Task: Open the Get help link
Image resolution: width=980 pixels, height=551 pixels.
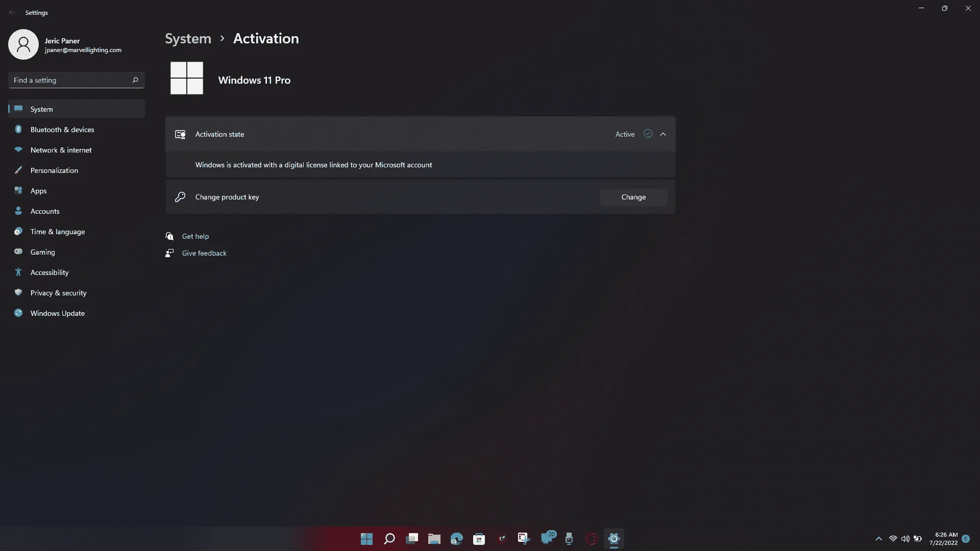Action: point(195,236)
